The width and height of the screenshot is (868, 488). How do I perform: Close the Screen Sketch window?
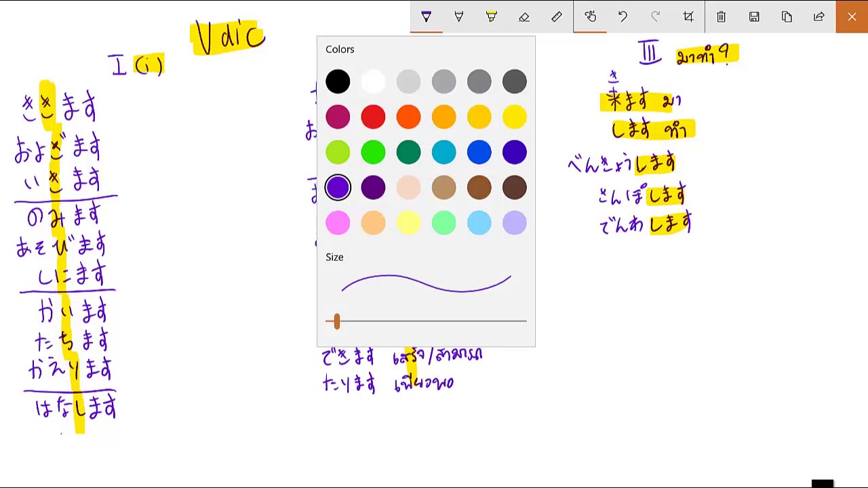852,16
